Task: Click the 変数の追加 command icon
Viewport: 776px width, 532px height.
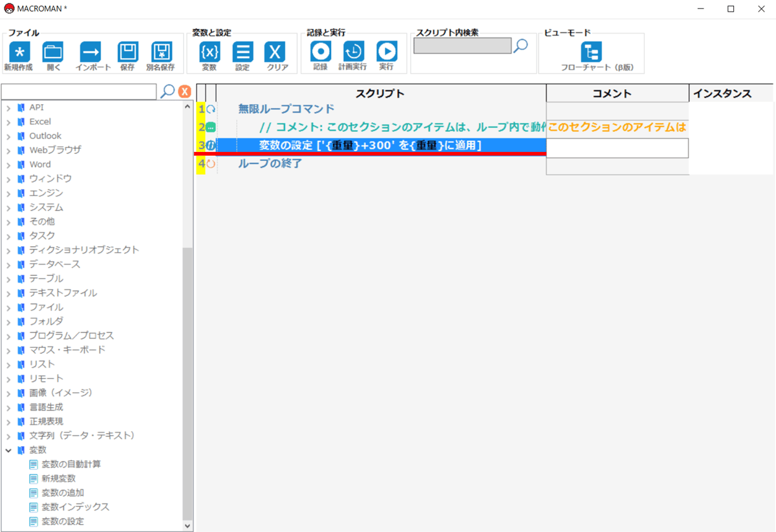Action: tap(34, 493)
